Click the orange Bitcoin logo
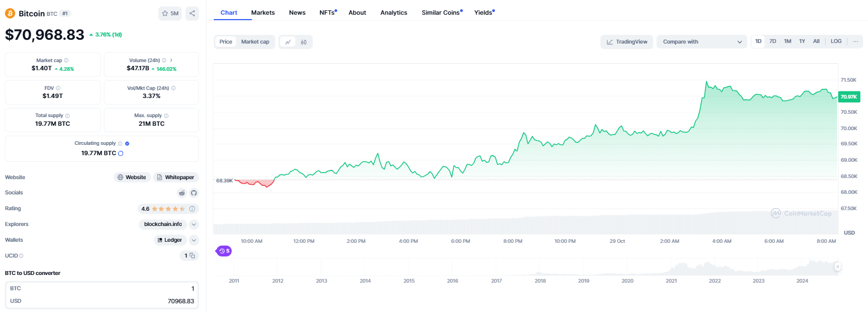The image size is (868, 312). pos(10,14)
